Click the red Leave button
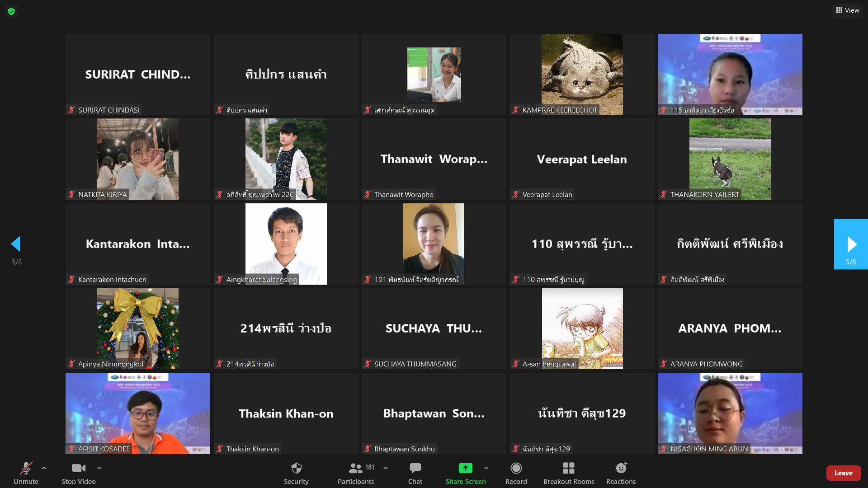 pyautogui.click(x=843, y=473)
